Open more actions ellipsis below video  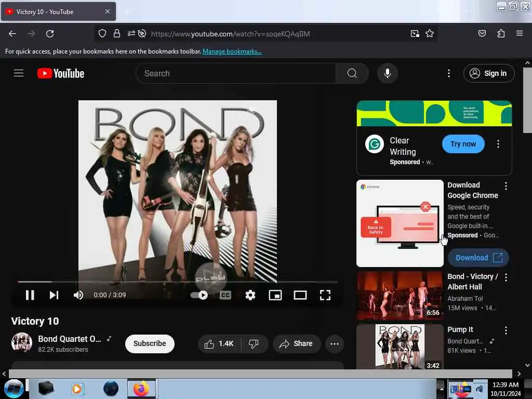click(335, 344)
